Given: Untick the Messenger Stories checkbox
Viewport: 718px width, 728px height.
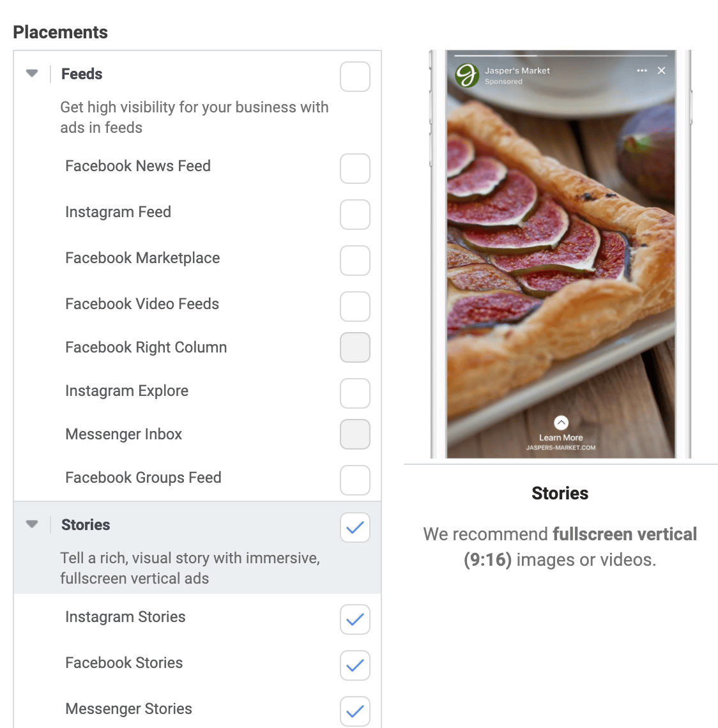Looking at the screenshot, I should [355, 711].
